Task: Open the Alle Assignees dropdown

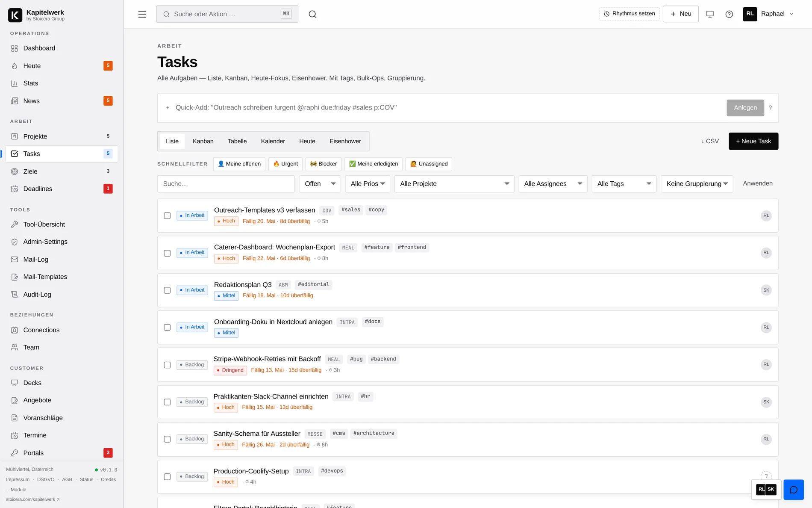Action: click(x=553, y=184)
